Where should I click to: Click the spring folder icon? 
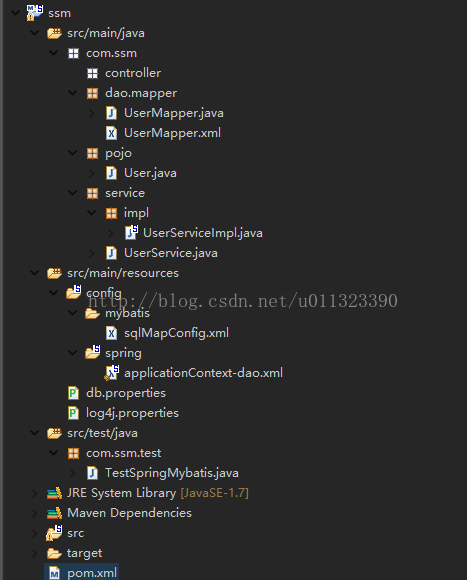tap(92, 352)
